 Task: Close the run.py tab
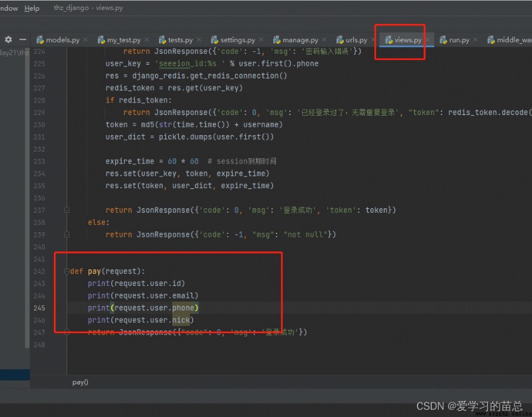pyautogui.click(x=475, y=40)
